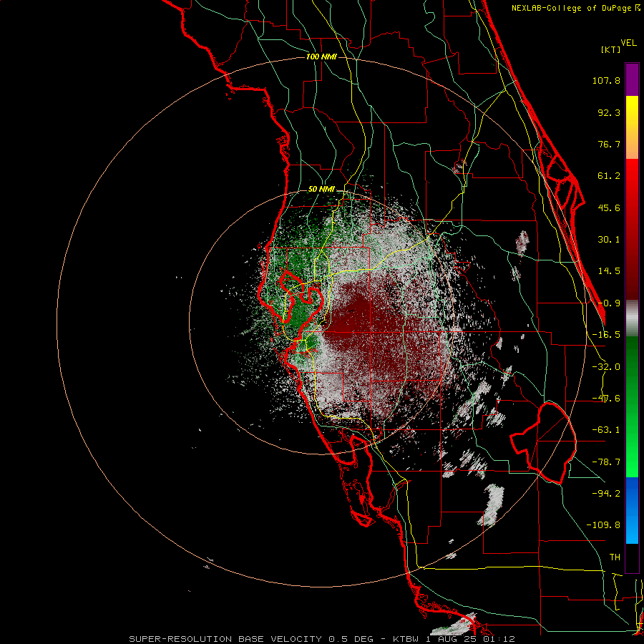Viewport: 644px width, 644px height.
Task: Click the -32.0 velocity scale label
Action: [x=606, y=367]
